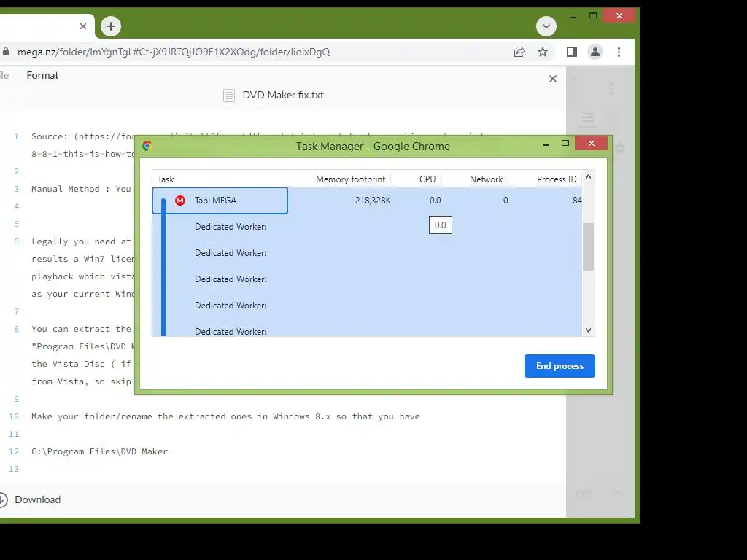Screen dimensions: 747x560
Task: Sort by Memory footprint column
Action: 339,179
